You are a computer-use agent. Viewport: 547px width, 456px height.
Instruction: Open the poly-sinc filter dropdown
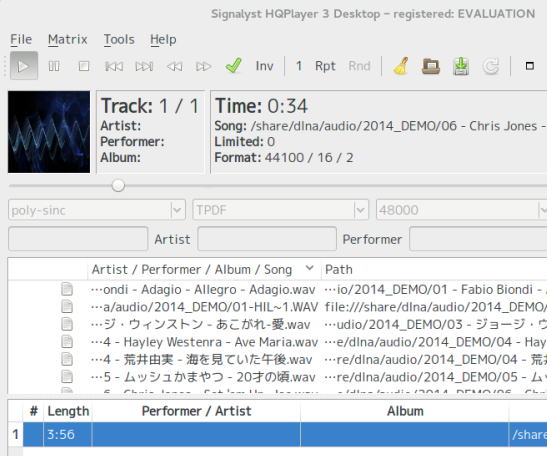[x=97, y=210]
